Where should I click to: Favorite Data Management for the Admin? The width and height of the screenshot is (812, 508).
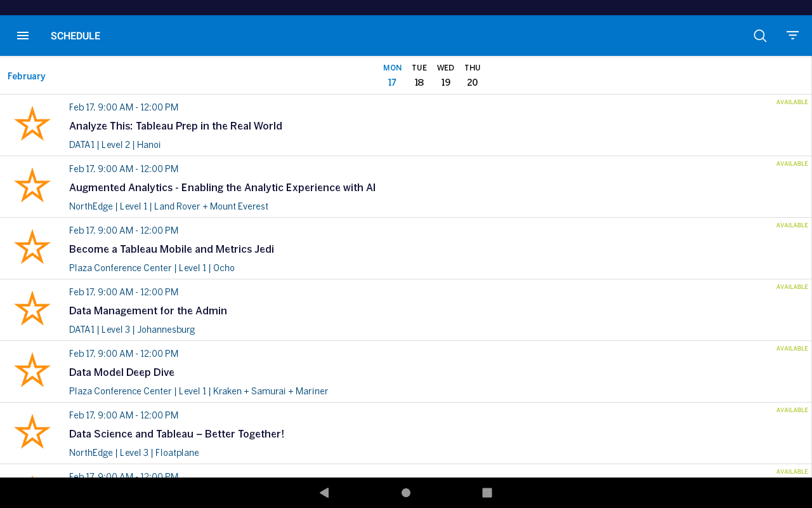click(32, 309)
